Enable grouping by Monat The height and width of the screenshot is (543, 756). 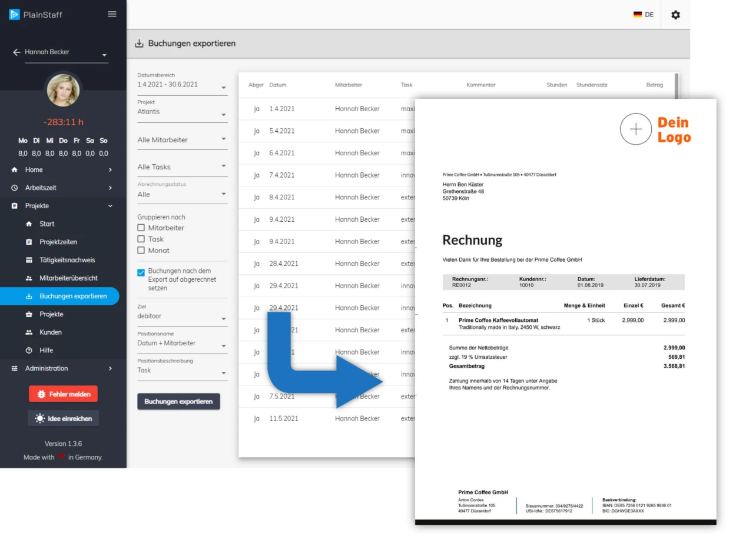[141, 250]
